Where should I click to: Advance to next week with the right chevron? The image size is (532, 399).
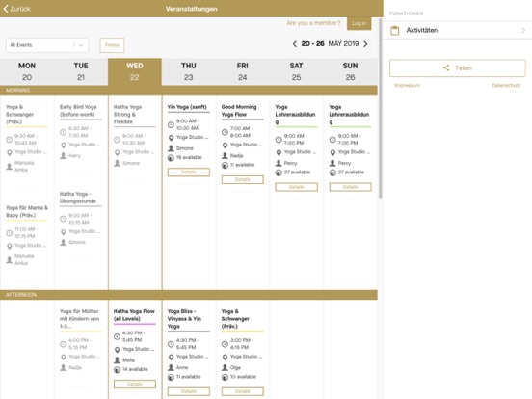pyautogui.click(x=365, y=44)
